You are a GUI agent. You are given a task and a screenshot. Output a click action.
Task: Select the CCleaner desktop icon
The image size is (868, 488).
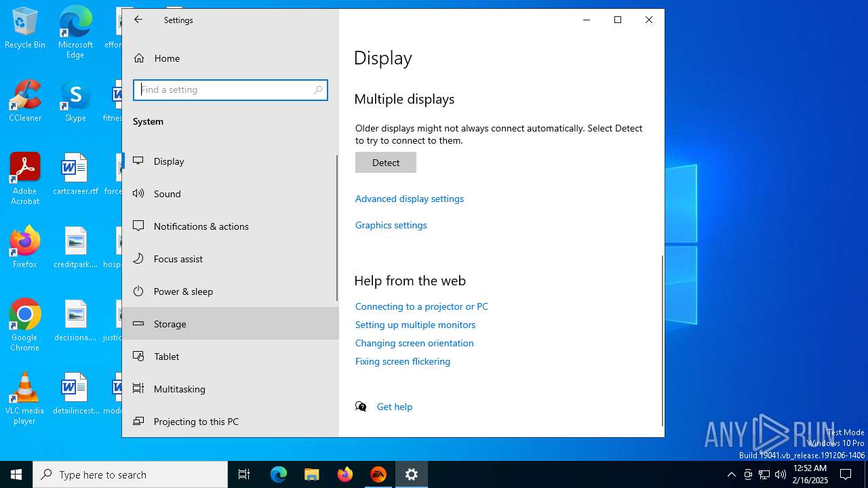(25, 102)
